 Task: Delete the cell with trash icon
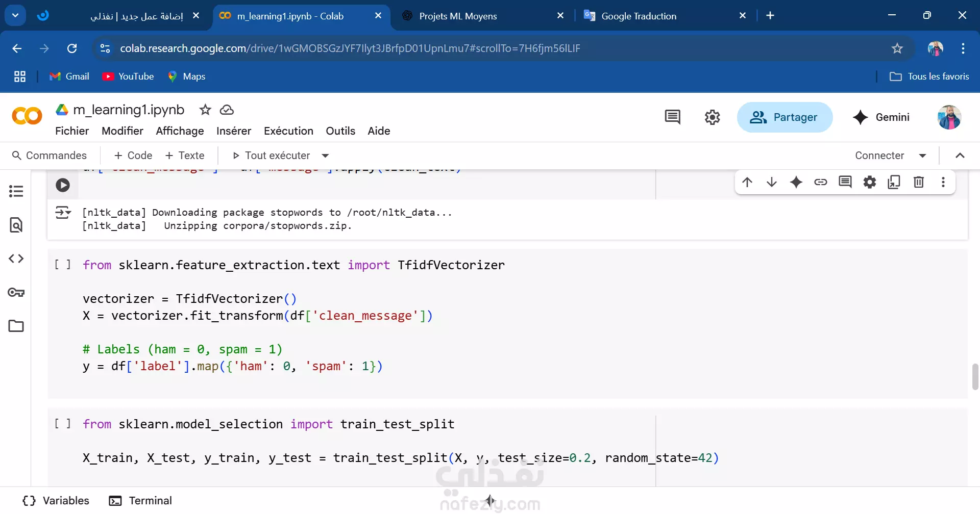click(919, 182)
